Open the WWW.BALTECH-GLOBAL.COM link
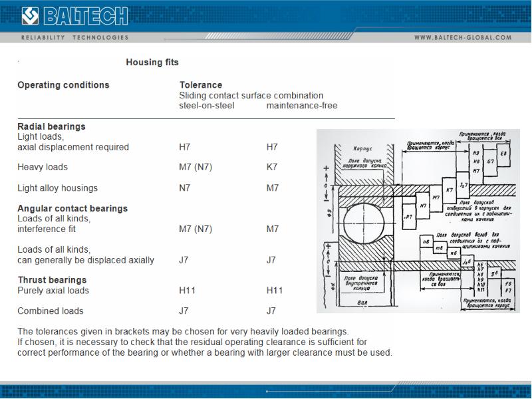Screen dimensions: 532x399 coord(463,38)
